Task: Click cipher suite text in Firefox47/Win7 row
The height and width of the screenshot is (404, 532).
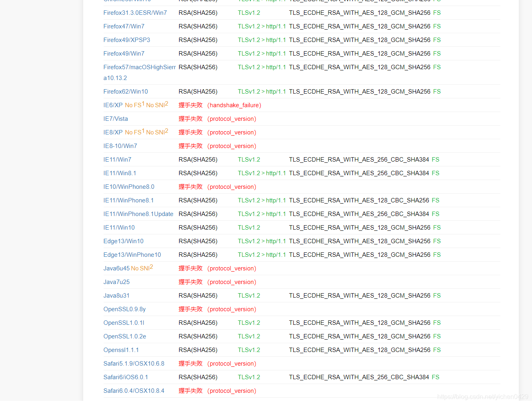Action: (x=360, y=26)
